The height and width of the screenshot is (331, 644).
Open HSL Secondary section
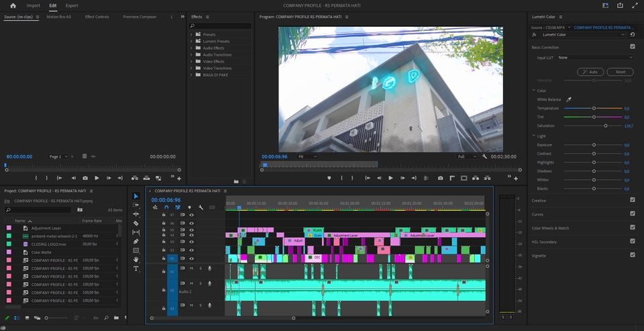pos(544,242)
